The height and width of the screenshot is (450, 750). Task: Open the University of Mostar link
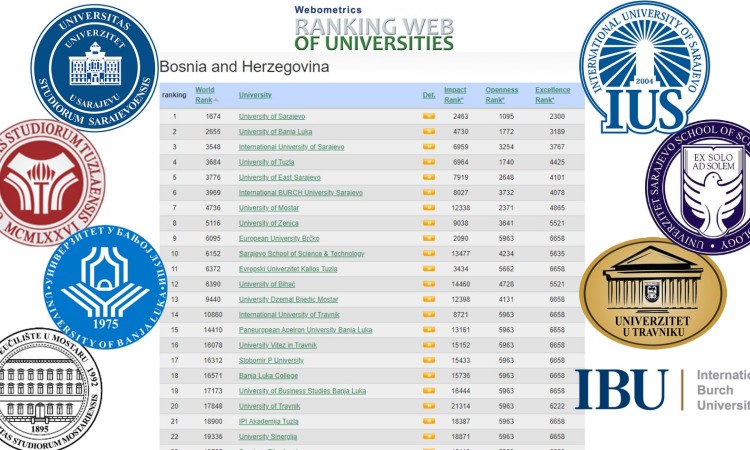(268, 208)
